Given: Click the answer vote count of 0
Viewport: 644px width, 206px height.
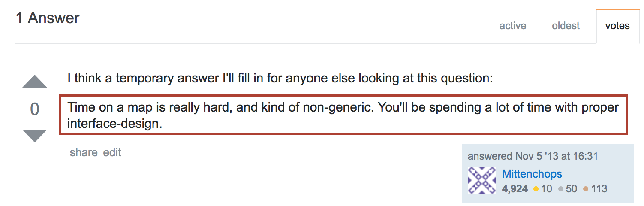Looking at the screenshot, I should [x=35, y=109].
